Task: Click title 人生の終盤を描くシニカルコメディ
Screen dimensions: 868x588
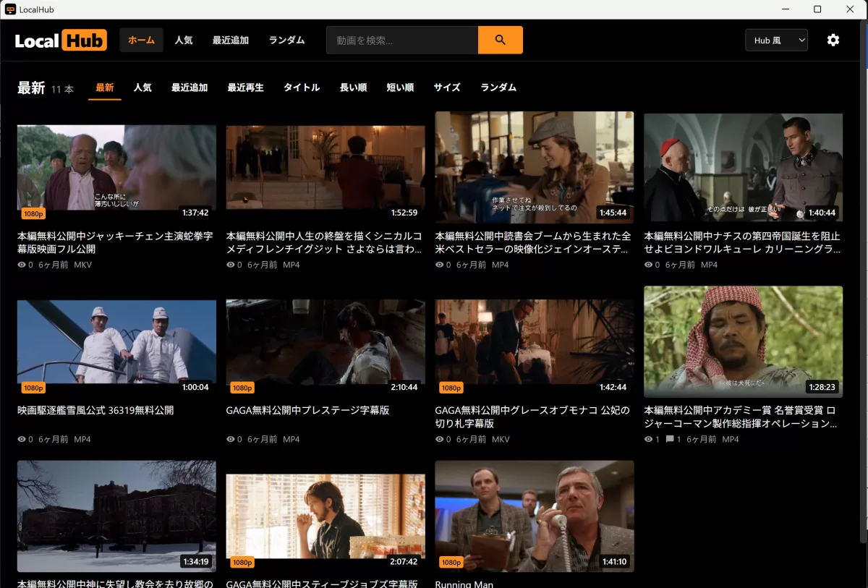Action: pyautogui.click(x=324, y=242)
